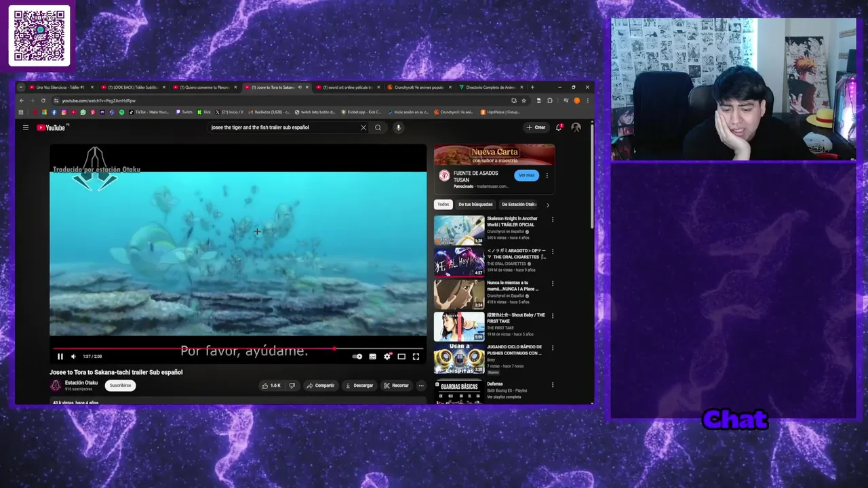The height and width of the screenshot is (488, 868).
Task: Clear the search query with the X
Action: click(363, 127)
